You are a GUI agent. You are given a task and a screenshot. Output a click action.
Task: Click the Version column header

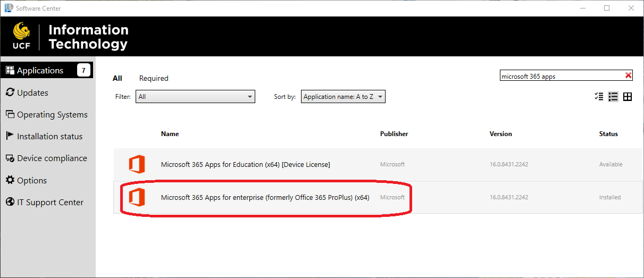[501, 134]
